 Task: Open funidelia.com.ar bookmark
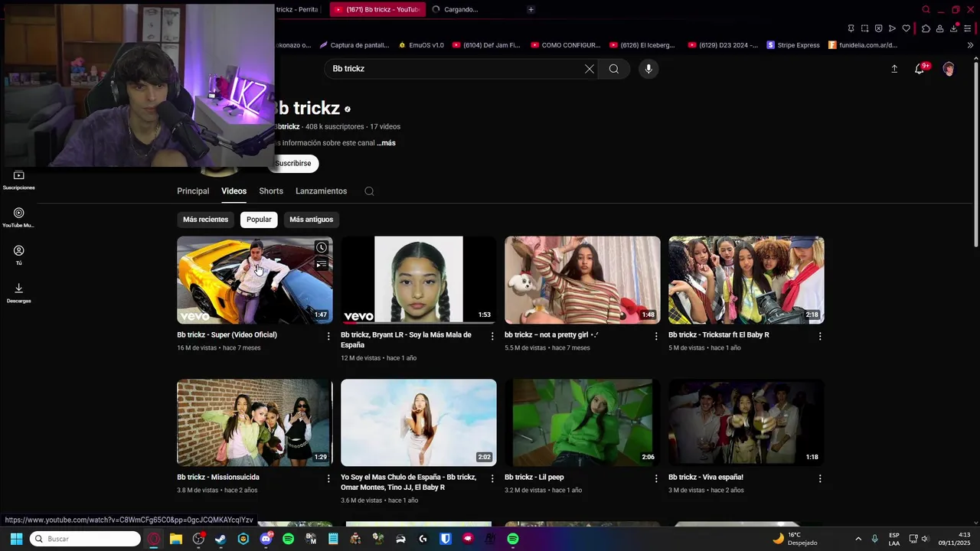click(862, 45)
